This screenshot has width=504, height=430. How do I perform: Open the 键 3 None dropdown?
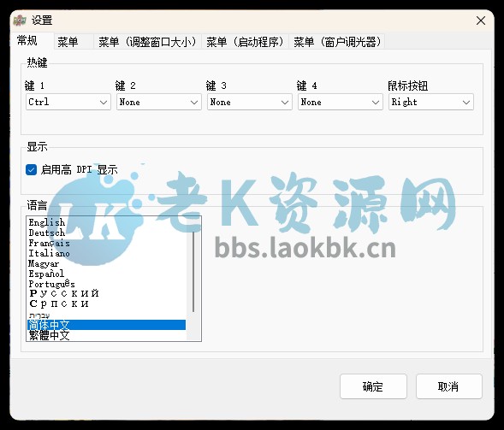click(249, 102)
